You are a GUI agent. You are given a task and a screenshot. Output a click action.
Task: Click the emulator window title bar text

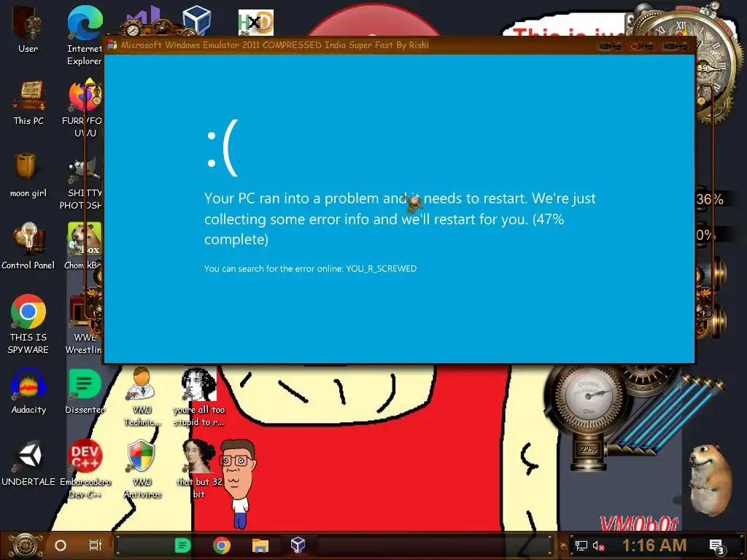pos(274,45)
